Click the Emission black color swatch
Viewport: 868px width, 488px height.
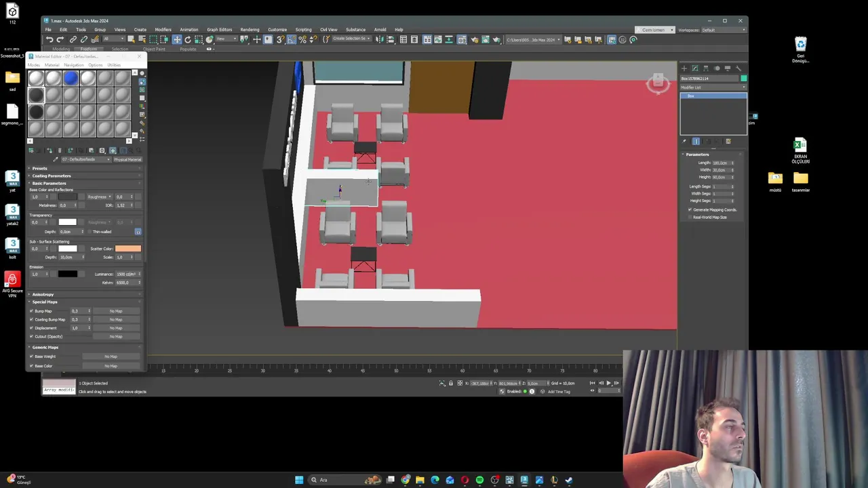[x=68, y=274]
